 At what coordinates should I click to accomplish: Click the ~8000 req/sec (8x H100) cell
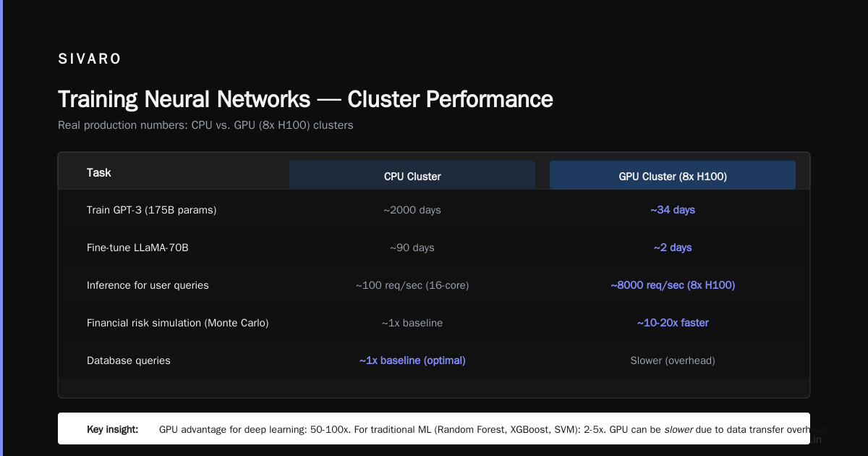pyautogui.click(x=673, y=285)
